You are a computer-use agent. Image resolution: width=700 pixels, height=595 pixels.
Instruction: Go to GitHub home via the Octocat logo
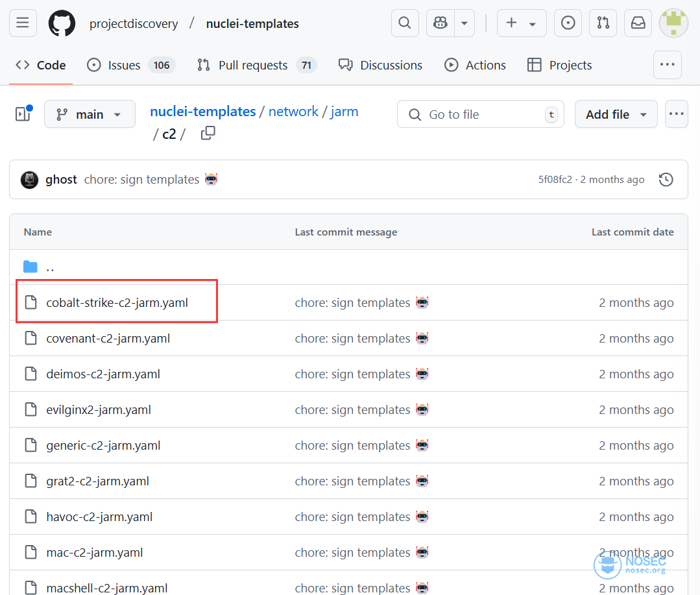click(x=62, y=23)
